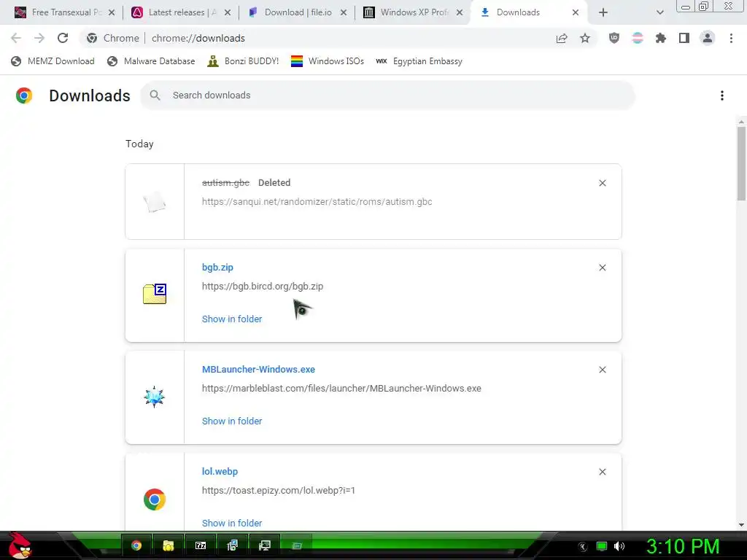Viewport: 747px width, 560px height.
Task: Click the forward navigation arrow
Action: [x=39, y=38]
